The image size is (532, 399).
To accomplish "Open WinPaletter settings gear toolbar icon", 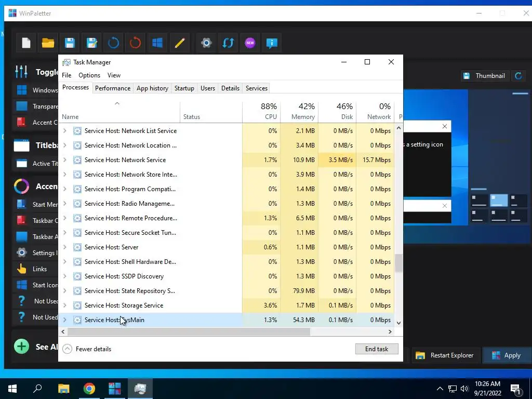I will pyautogui.click(x=206, y=43).
